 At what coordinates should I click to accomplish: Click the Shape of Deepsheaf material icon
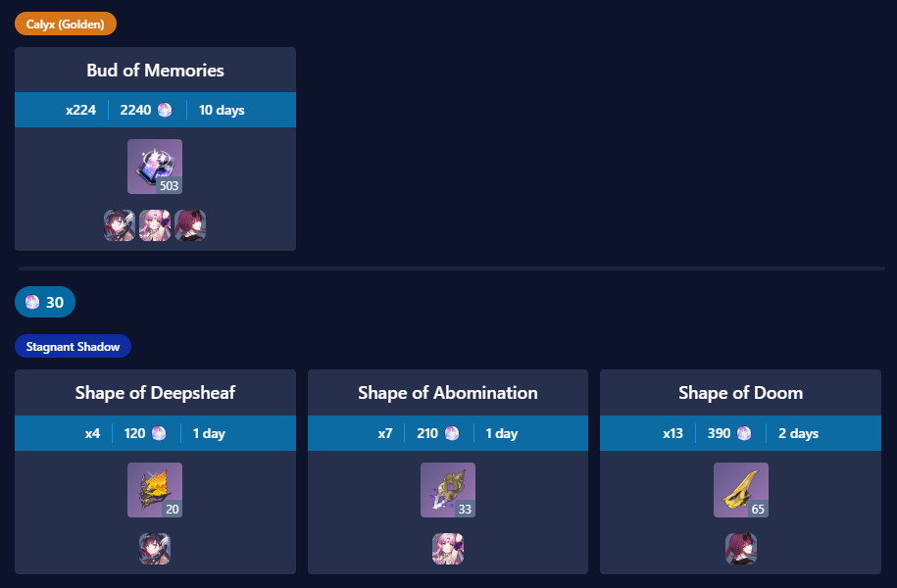point(155,490)
